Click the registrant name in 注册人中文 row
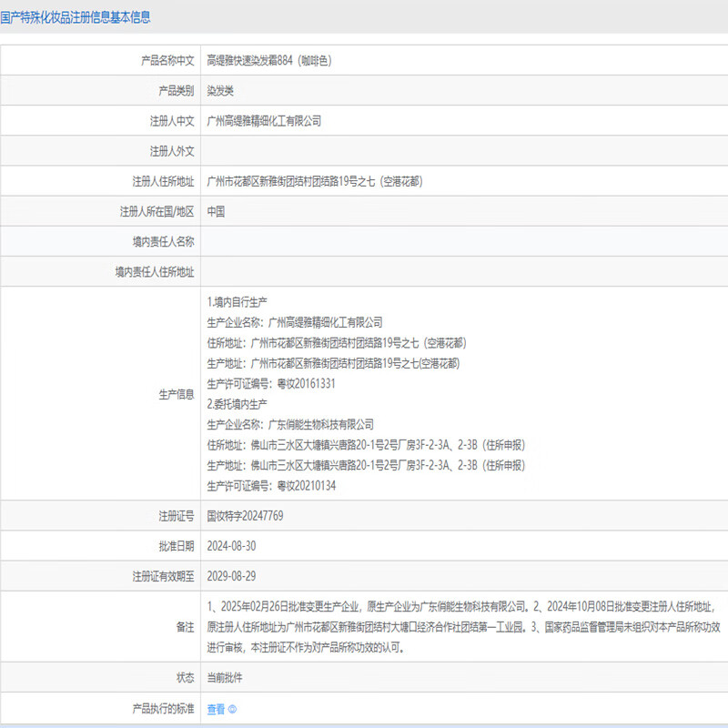The width and height of the screenshot is (728, 728). coord(264,120)
